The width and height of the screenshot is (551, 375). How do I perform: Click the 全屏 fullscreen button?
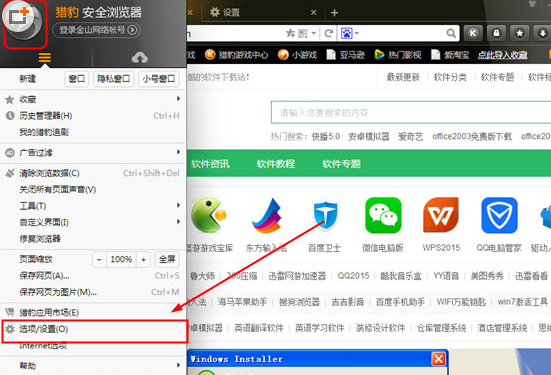167,259
